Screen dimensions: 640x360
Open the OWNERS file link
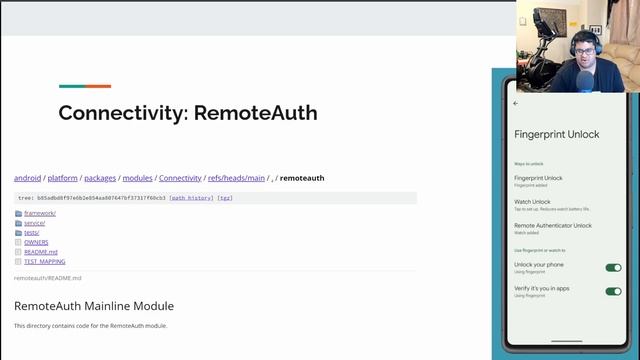tap(36, 242)
